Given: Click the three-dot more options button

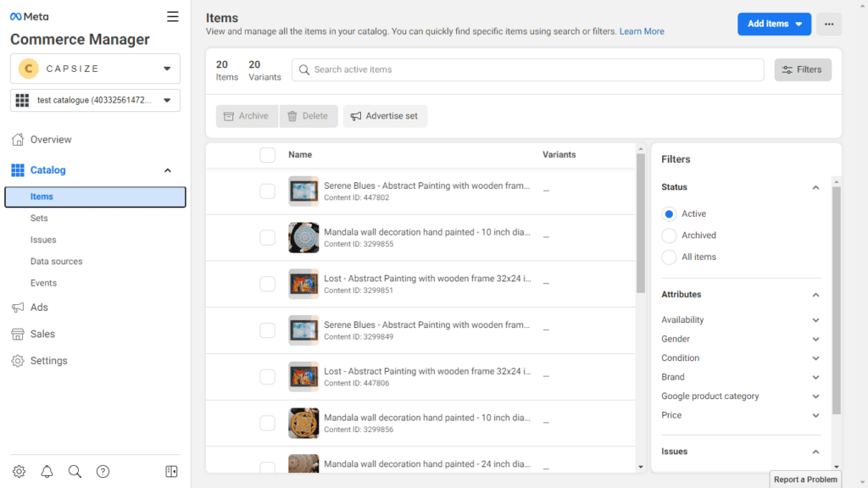Looking at the screenshot, I should click(x=829, y=24).
